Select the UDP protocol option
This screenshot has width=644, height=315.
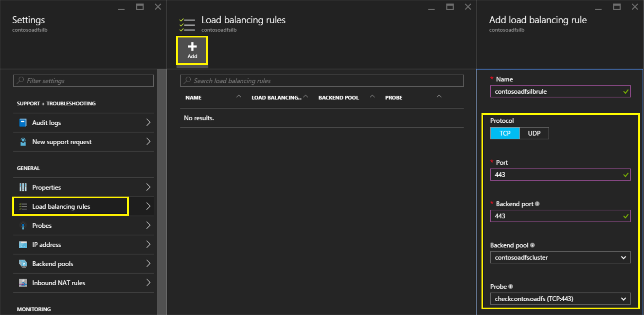[x=534, y=133]
